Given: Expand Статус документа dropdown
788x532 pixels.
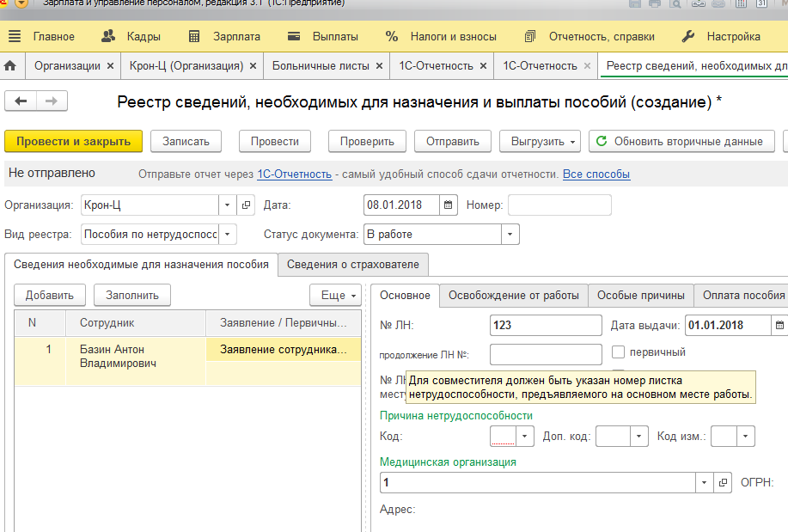Looking at the screenshot, I should (x=510, y=235).
